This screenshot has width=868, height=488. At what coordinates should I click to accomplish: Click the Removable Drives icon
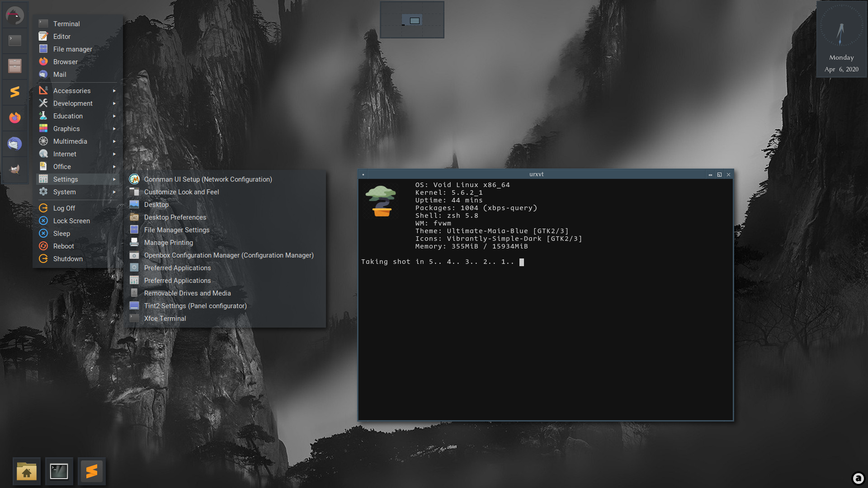(134, 293)
